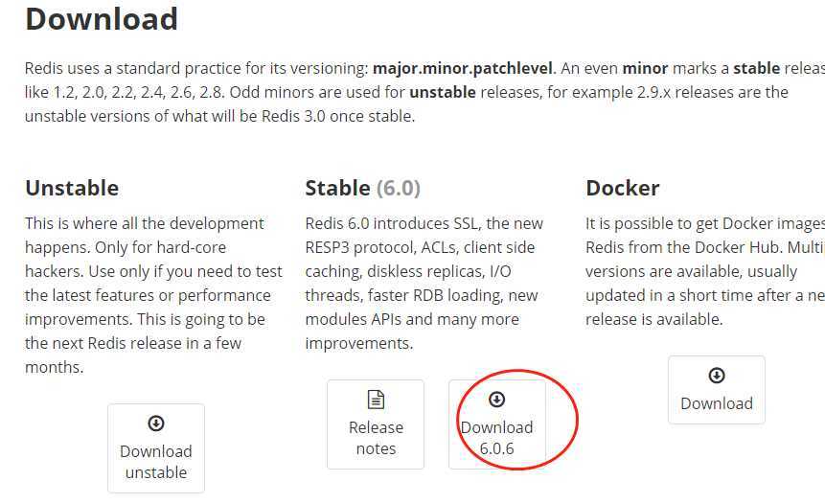Image resolution: width=825 pixels, height=504 pixels.
Task: Click the bold 'stable' word in the first line
Action: click(757, 68)
